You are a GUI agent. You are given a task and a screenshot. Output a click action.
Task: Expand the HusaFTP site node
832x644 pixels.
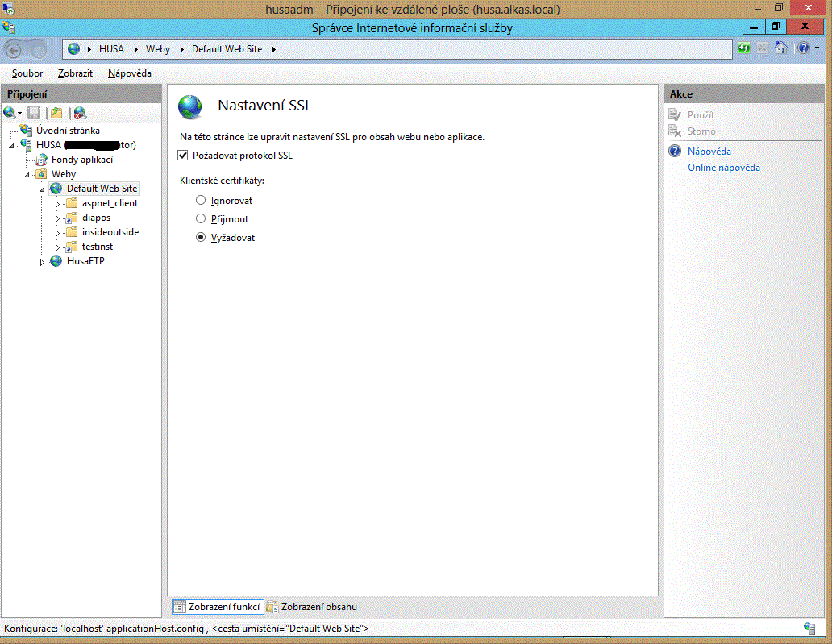point(42,262)
